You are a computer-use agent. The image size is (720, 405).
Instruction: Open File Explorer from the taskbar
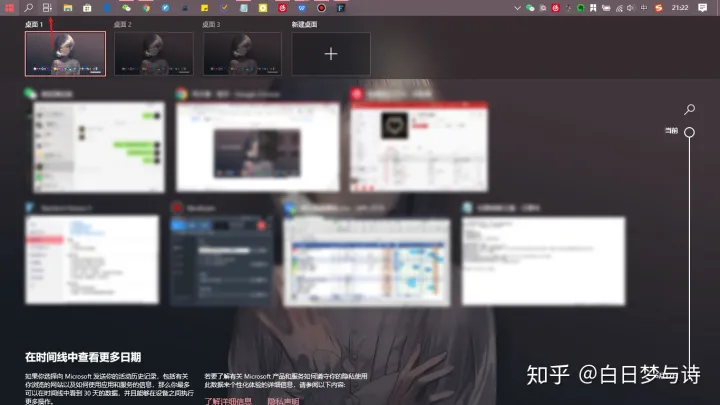pyautogui.click(x=68, y=8)
